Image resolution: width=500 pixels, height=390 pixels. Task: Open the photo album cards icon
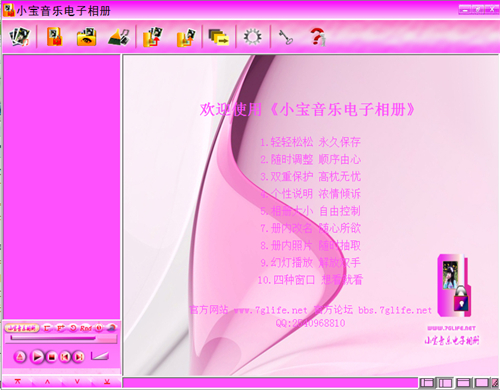19,37
